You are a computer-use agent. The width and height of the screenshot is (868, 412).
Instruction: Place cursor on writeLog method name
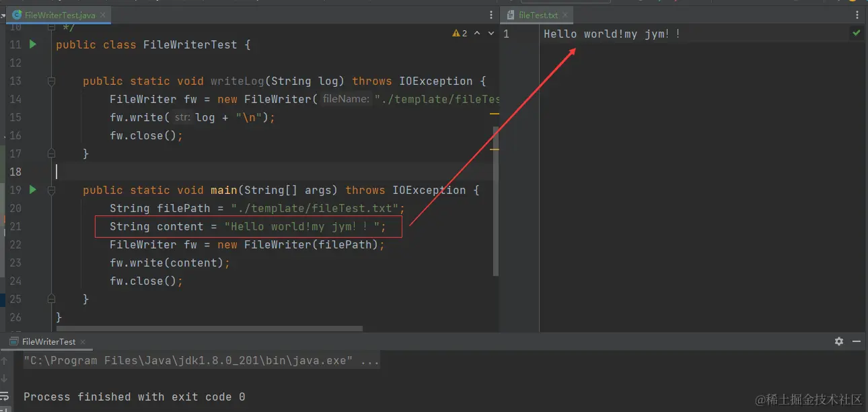[x=238, y=81]
